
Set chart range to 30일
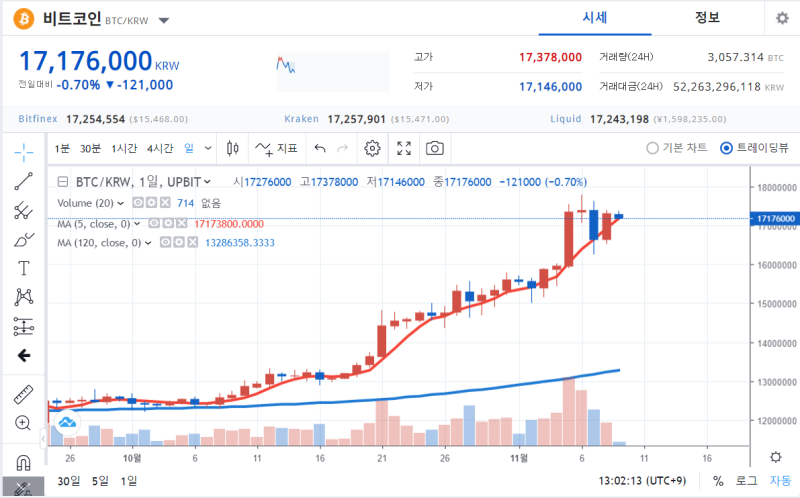click(69, 481)
